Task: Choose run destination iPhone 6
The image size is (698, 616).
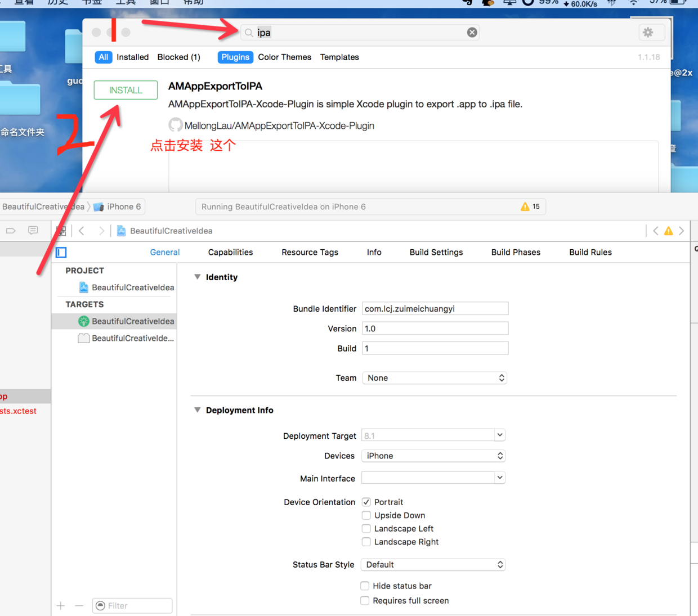Action: 118,206
